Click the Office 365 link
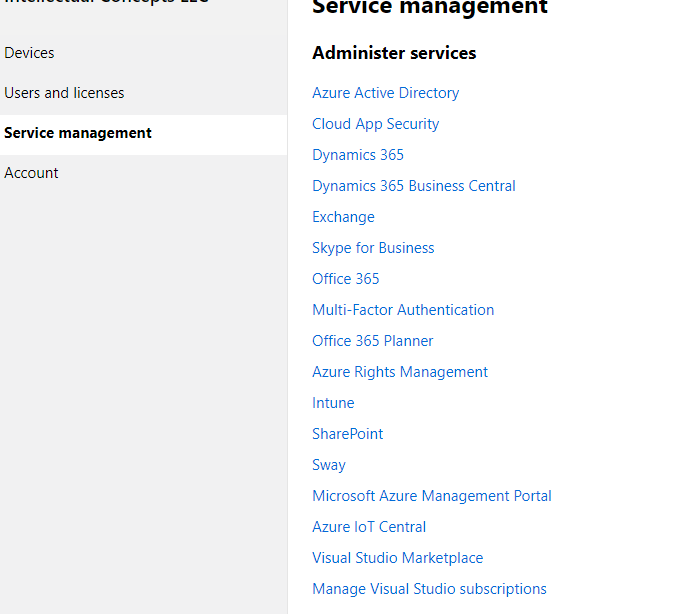The height and width of the screenshot is (614, 697). pyautogui.click(x=345, y=279)
